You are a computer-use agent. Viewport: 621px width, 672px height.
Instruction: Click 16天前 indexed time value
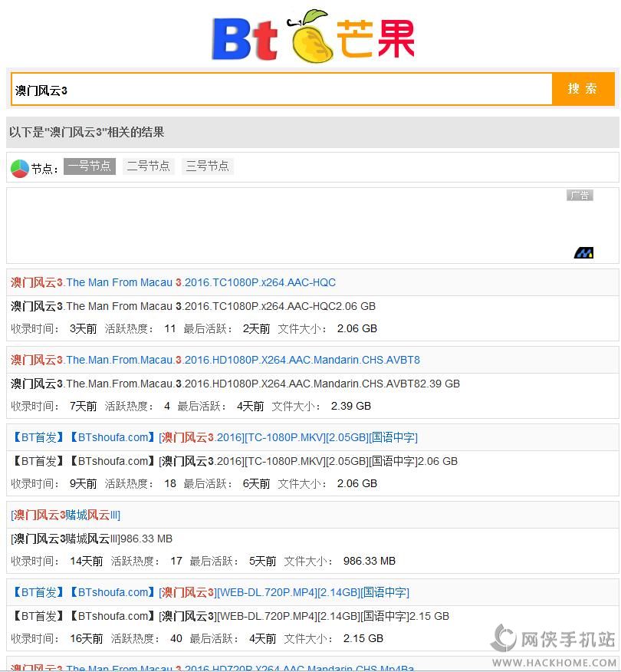pos(87,638)
